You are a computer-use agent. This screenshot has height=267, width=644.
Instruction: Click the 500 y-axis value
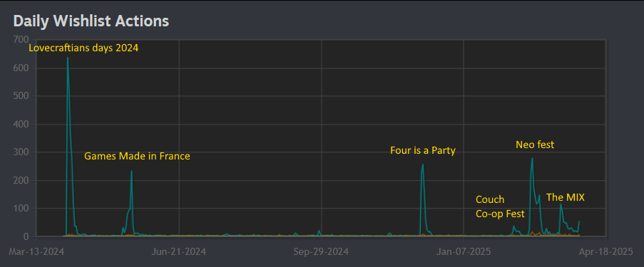[21, 96]
